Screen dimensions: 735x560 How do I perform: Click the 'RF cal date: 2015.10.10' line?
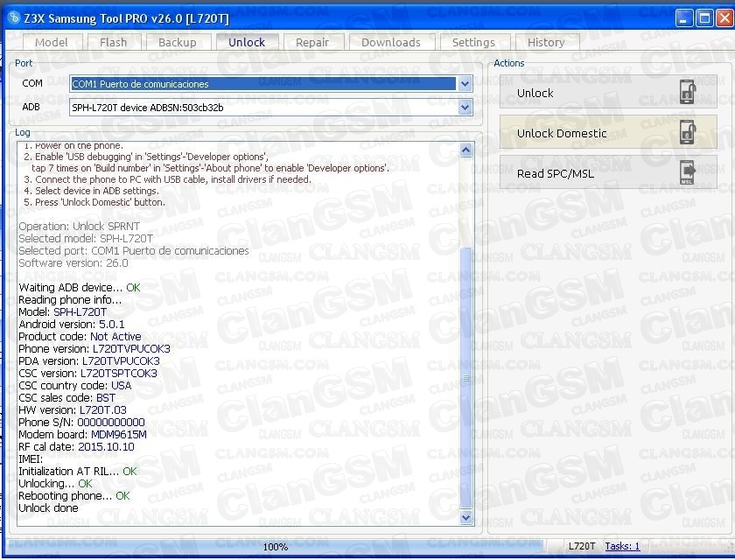[x=76, y=446]
